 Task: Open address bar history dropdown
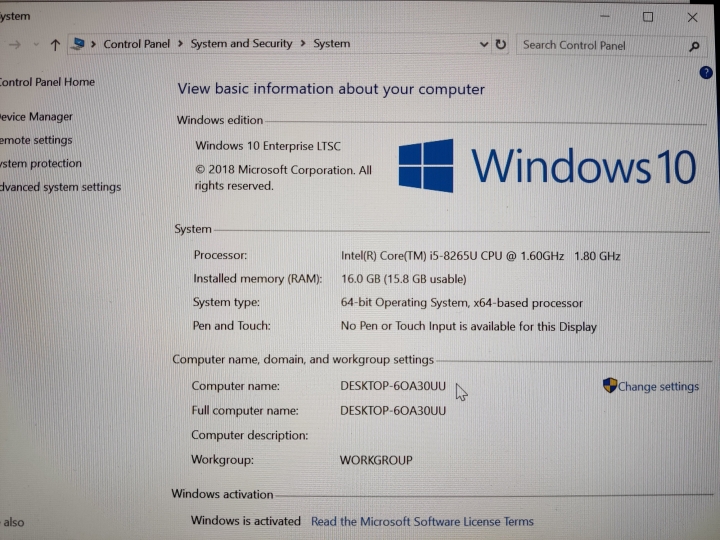click(484, 45)
